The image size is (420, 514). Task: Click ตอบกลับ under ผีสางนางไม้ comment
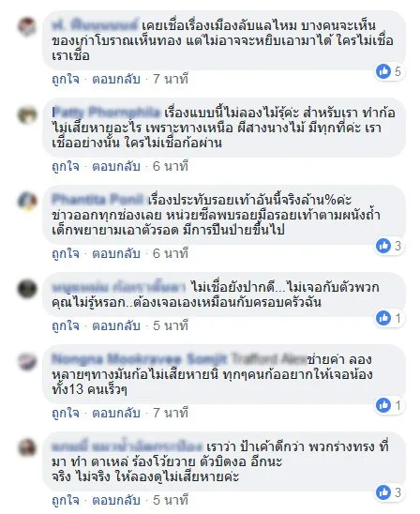116,167
